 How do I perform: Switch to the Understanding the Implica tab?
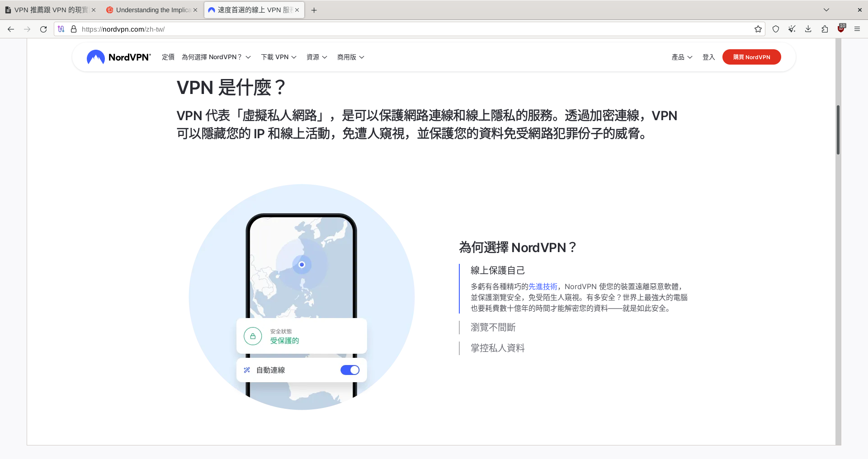(151, 9)
